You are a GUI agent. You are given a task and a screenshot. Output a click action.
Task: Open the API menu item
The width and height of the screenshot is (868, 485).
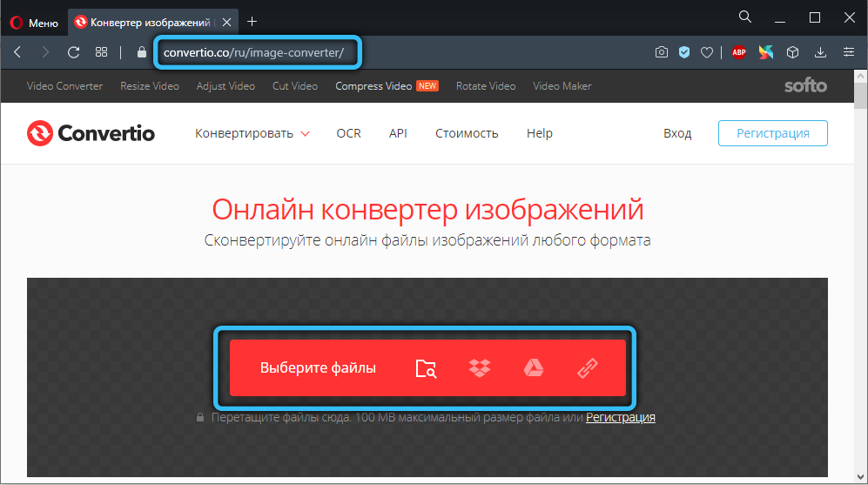coord(398,133)
